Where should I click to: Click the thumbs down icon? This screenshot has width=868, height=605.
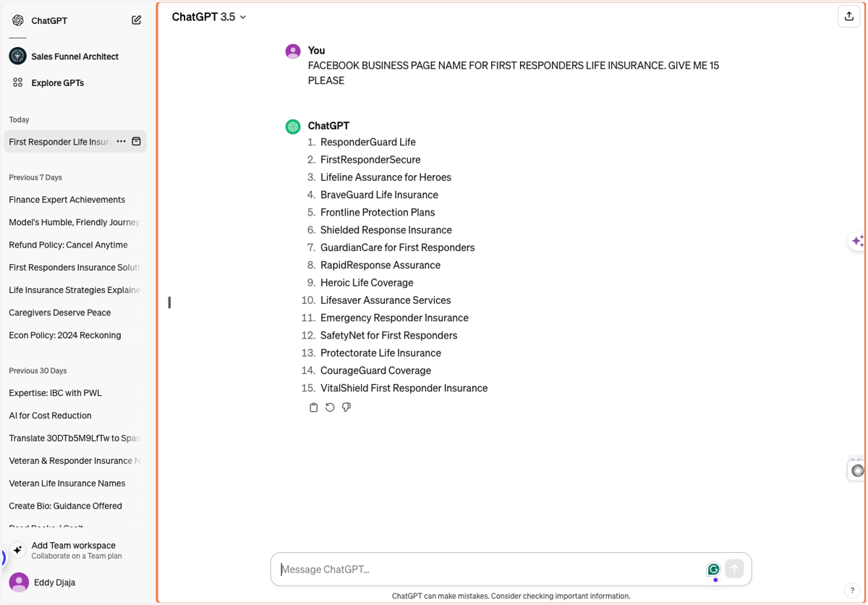346,407
